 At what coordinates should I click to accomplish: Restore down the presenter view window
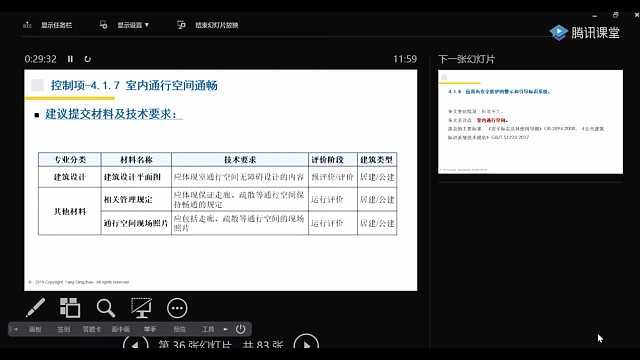tap(616, 15)
